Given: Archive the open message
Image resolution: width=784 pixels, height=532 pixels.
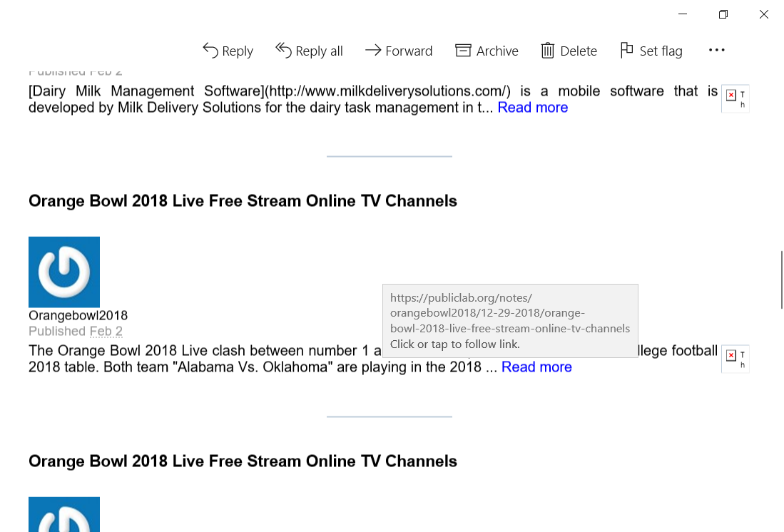Looking at the screenshot, I should click(x=487, y=51).
